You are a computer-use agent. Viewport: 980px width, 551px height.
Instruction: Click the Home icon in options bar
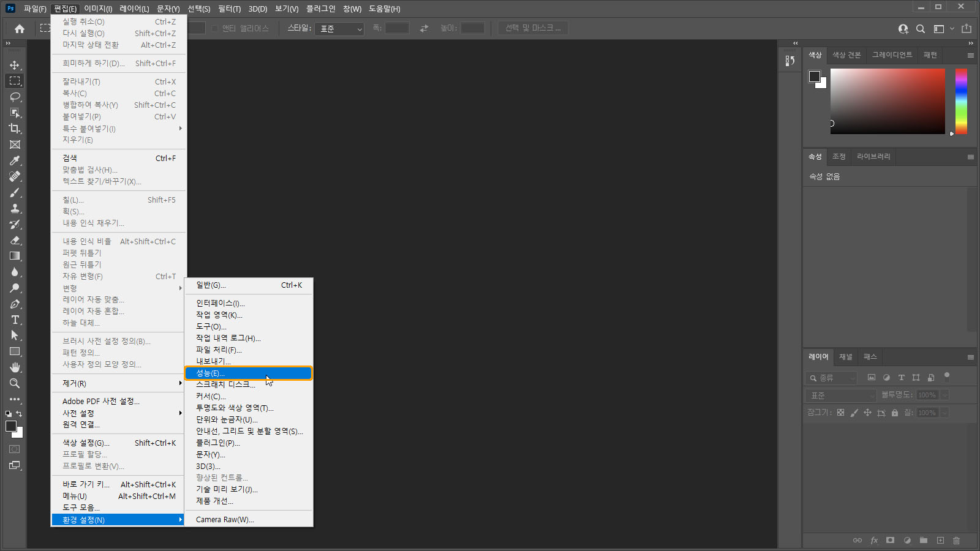click(20, 29)
